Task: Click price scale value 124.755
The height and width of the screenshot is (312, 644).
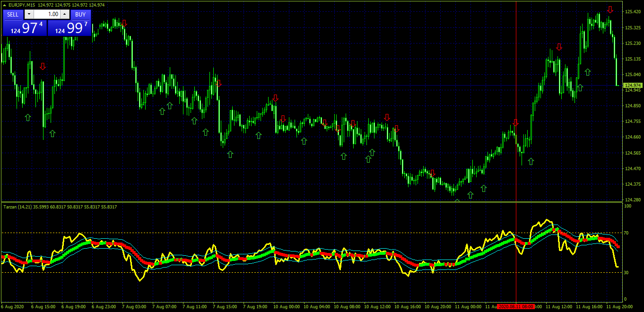Action: pos(632,121)
